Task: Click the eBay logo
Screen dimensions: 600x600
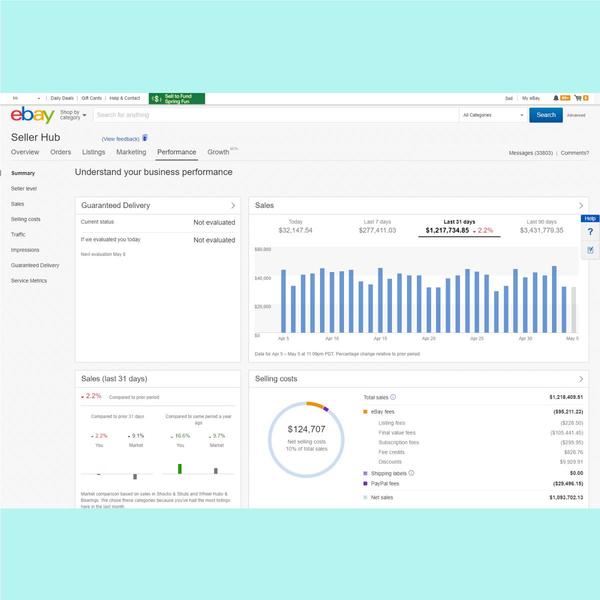Action: 33,115
